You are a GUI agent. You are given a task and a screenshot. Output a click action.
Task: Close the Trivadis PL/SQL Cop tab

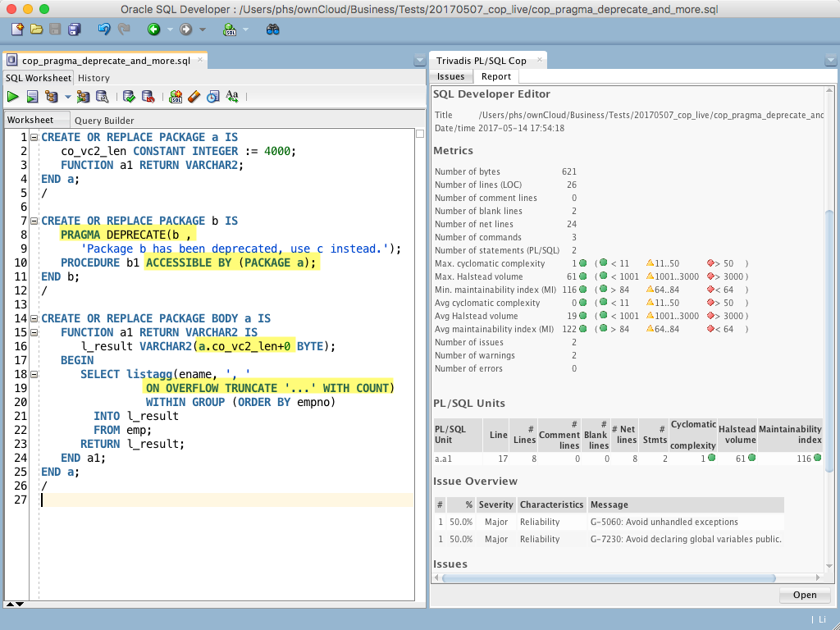click(540, 59)
